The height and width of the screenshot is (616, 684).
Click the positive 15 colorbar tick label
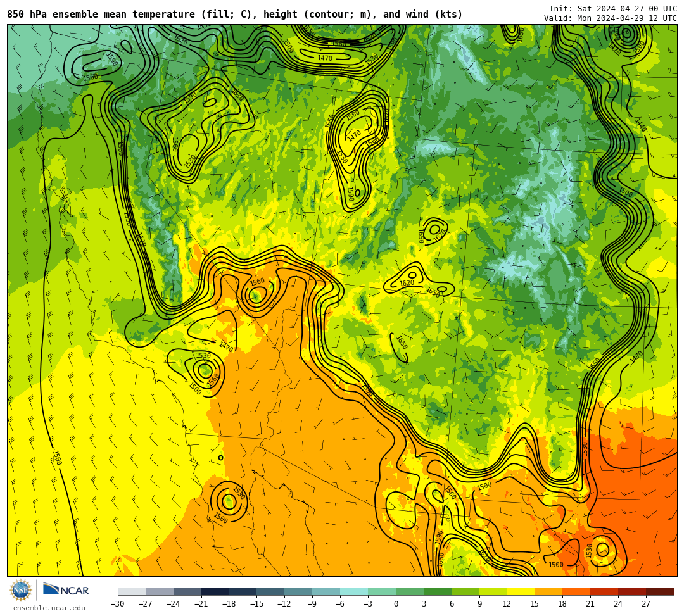(x=535, y=604)
